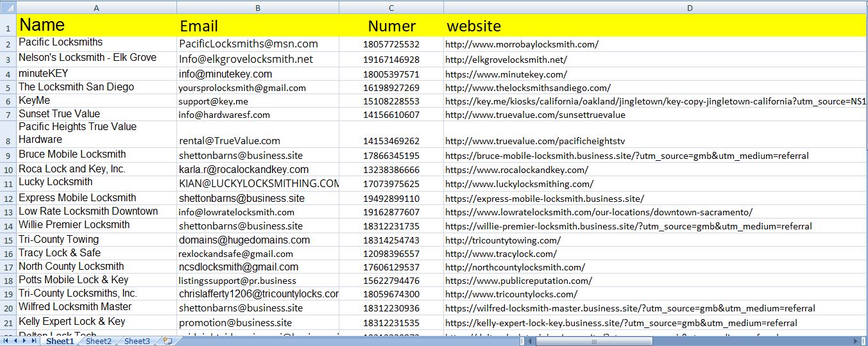Select website https://www.minutekey.com/

(656, 74)
